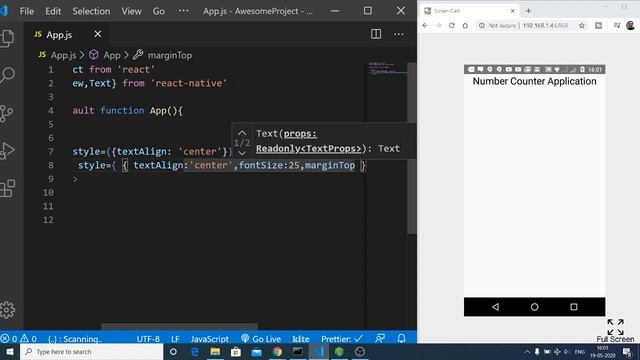Click the Number Counter Application text
The height and width of the screenshot is (360, 640).
(x=534, y=81)
